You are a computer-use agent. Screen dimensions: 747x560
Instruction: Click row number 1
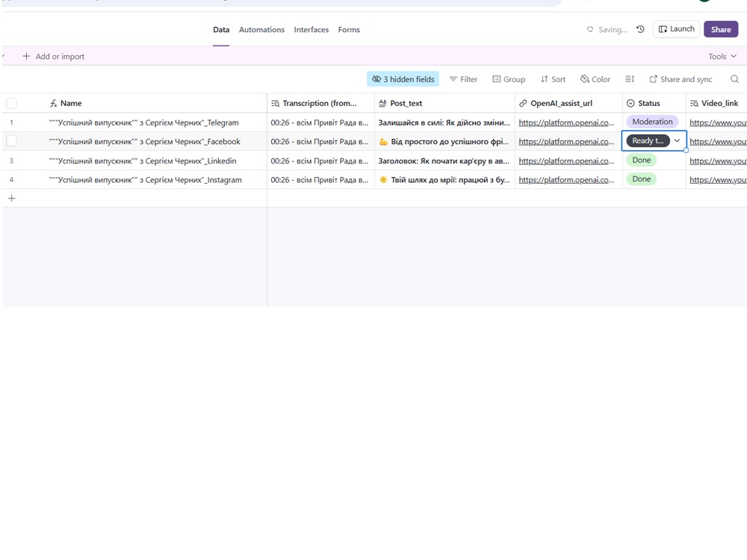11,122
